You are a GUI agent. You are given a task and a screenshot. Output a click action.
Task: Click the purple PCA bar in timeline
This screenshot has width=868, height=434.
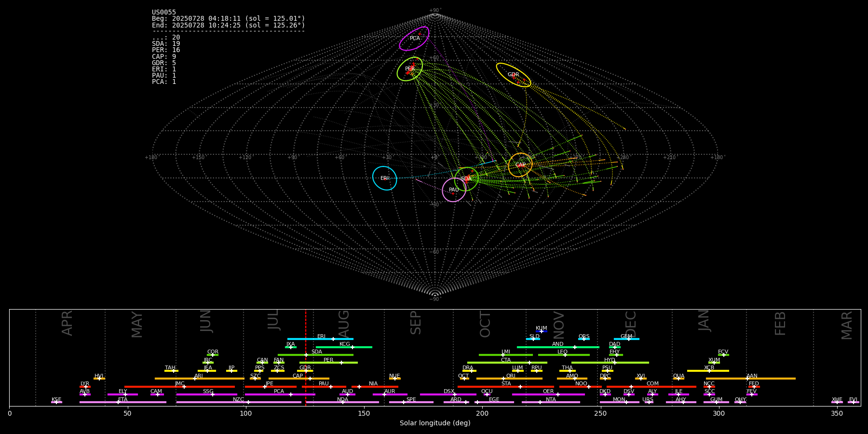tap(280, 394)
